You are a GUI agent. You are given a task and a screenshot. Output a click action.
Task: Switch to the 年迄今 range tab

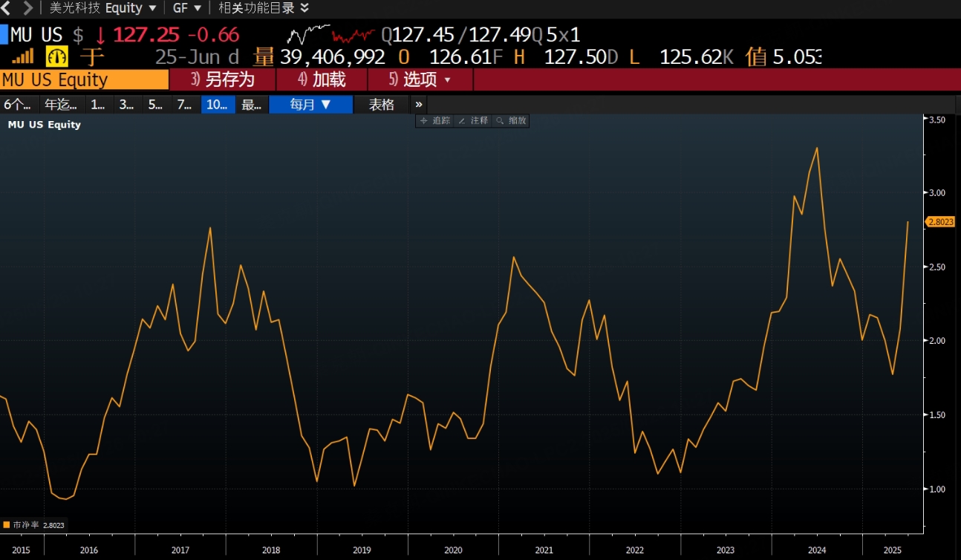(61, 105)
